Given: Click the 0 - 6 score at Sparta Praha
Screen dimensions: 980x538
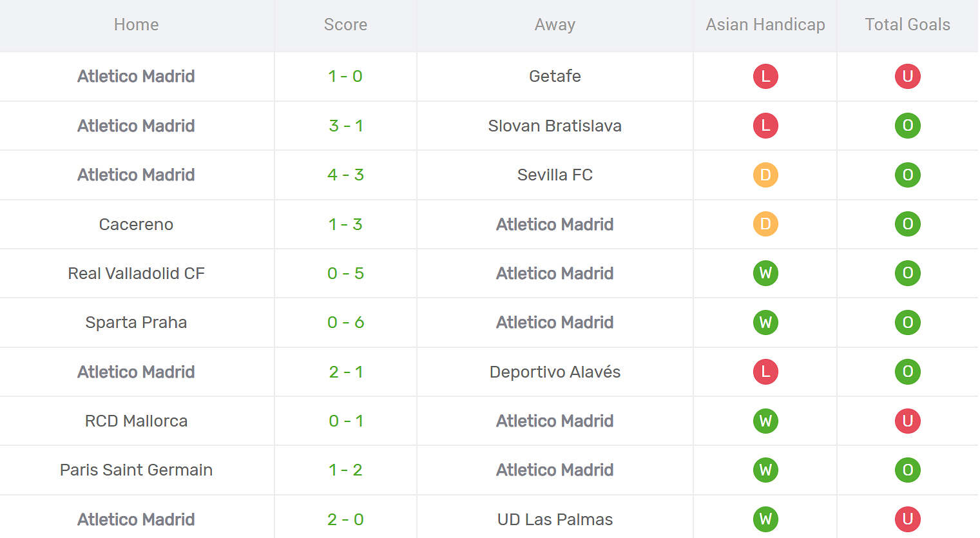Looking at the screenshot, I should click(x=345, y=322).
